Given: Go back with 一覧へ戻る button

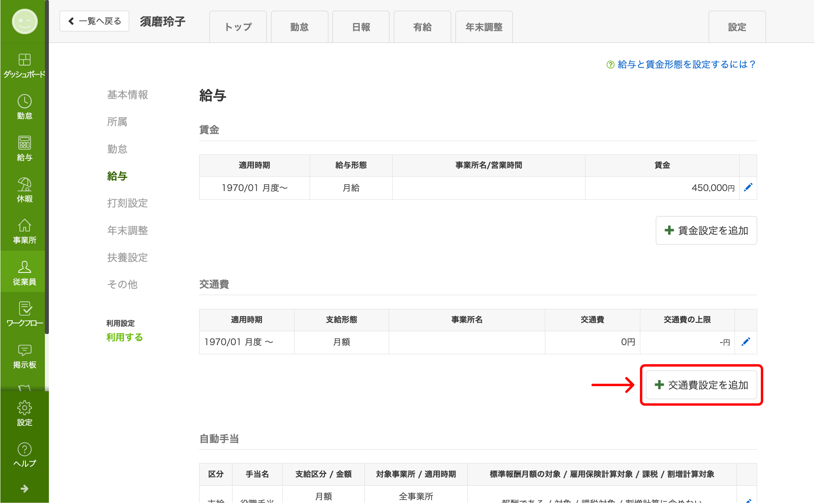Looking at the screenshot, I should [x=94, y=21].
